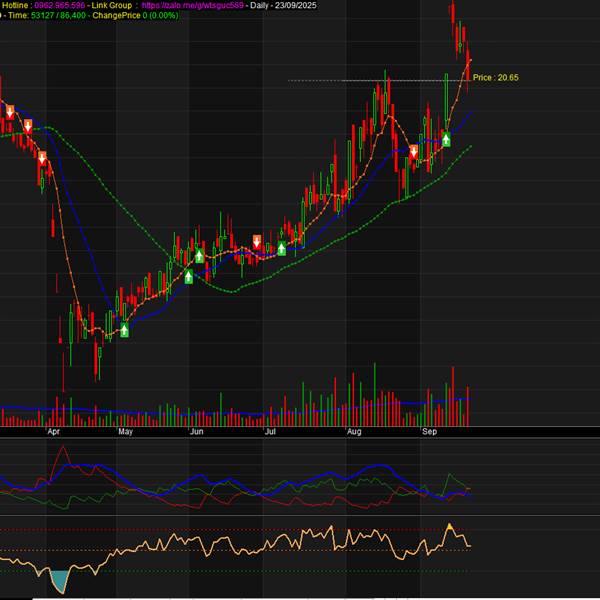Image resolution: width=600 pixels, height=600 pixels.
Task: Click the leftmost red sell arrow on the chart
Action: [10, 111]
